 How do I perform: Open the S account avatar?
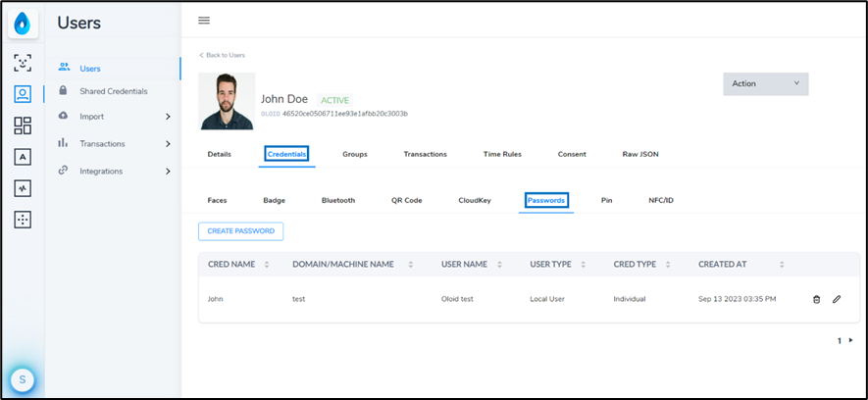click(x=23, y=379)
